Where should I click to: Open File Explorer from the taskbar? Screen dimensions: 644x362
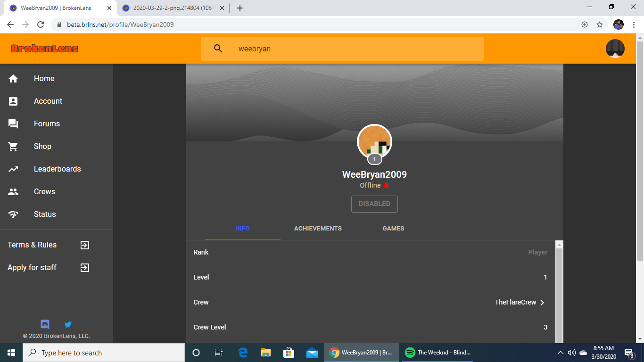[266, 353]
